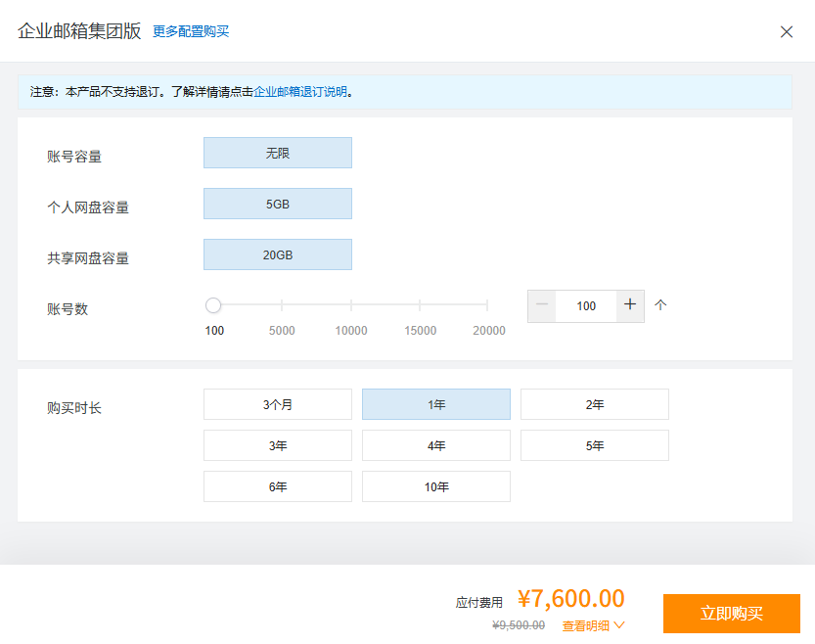Click the struck-through ¥9,500.00 original price

tap(519, 625)
